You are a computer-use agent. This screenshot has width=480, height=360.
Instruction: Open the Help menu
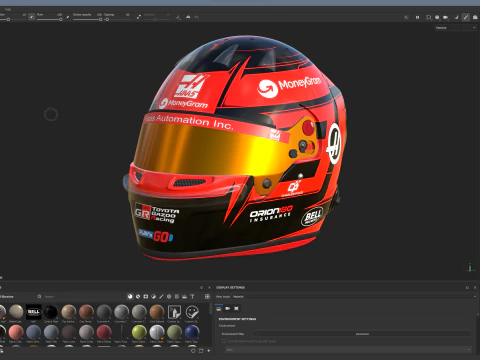8,9
